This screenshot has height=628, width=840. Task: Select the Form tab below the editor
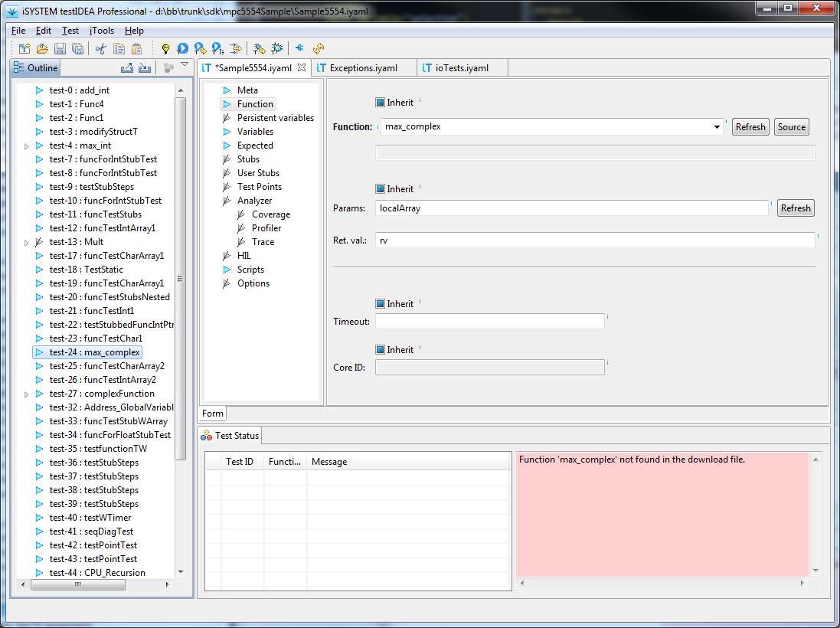[213, 414]
